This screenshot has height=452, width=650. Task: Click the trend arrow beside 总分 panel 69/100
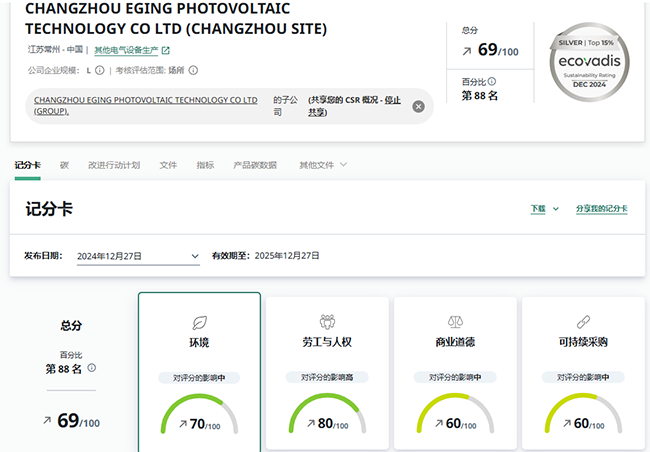[47, 420]
